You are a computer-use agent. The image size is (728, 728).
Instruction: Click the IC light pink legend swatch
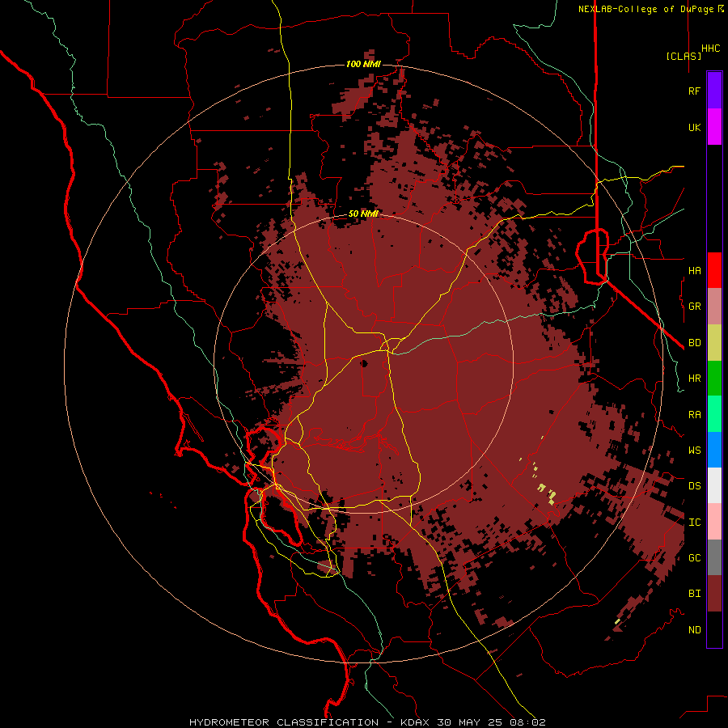point(714,522)
